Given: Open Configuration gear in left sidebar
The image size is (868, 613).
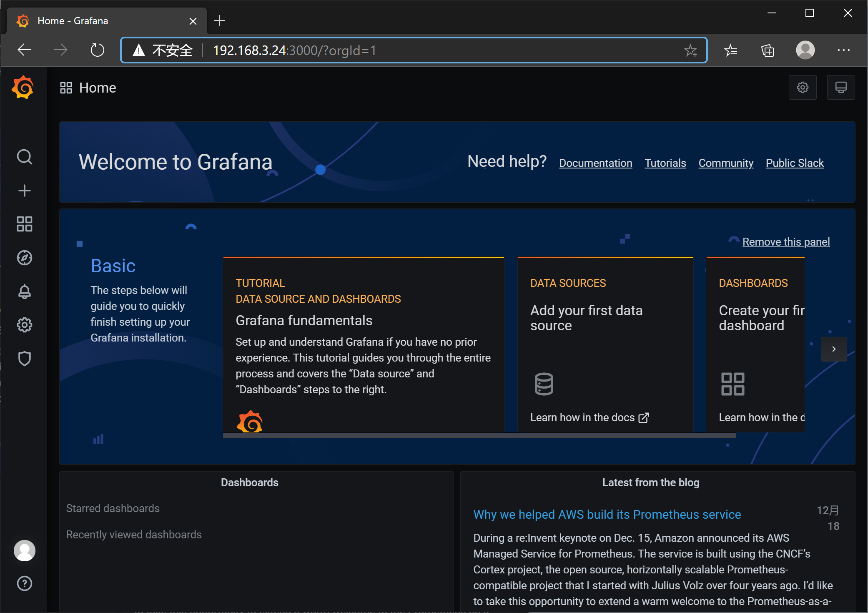Looking at the screenshot, I should coord(25,325).
